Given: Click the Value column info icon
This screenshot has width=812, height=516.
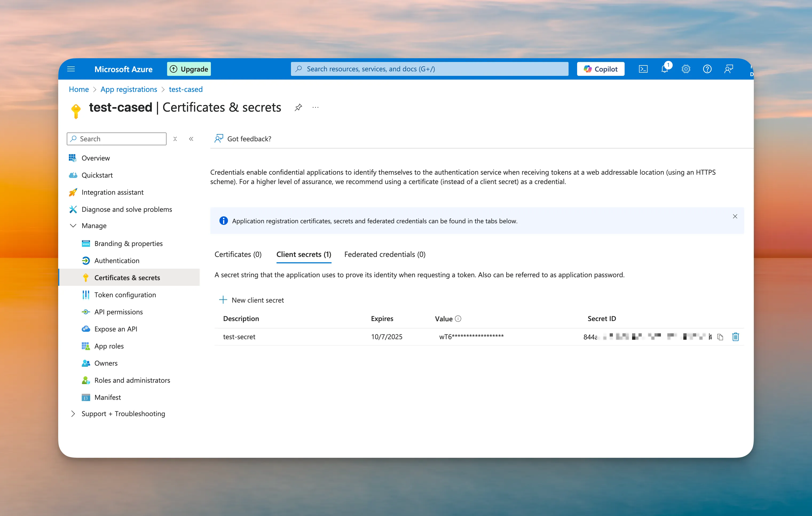Looking at the screenshot, I should point(458,318).
